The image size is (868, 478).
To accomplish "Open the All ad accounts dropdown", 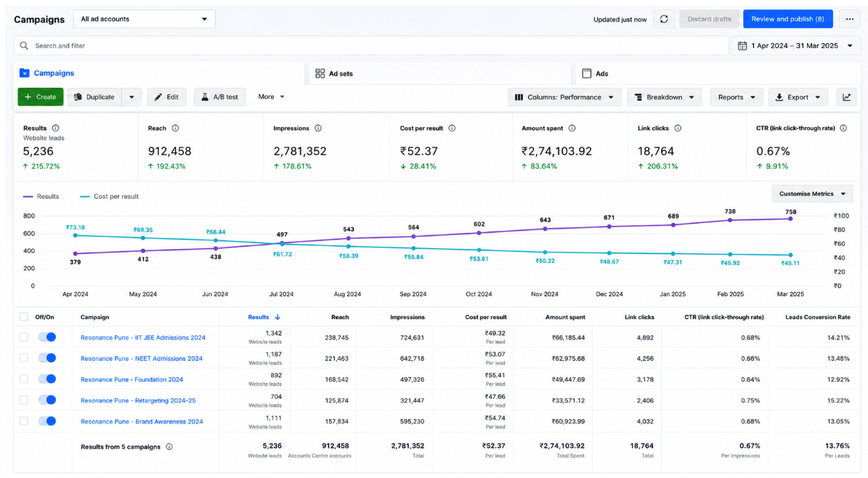I will tap(144, 19).
